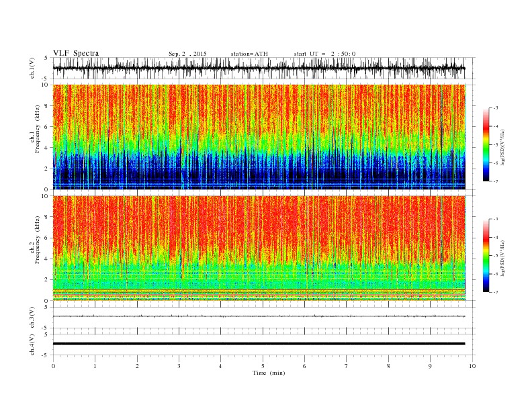This screenshot has width=532, height=411.
Task: Click the "ch.1(V)" axis label
Action: (32, 68)
